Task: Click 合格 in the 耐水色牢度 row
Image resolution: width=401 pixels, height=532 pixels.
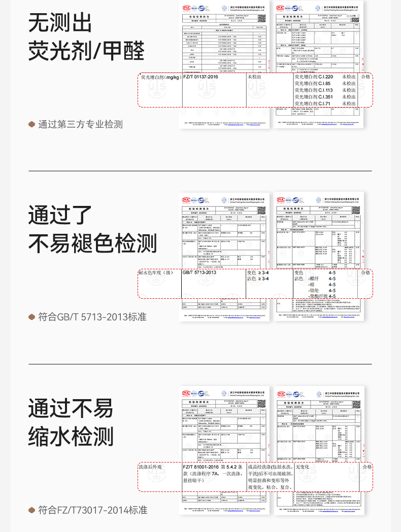Action: coord(365,272)
